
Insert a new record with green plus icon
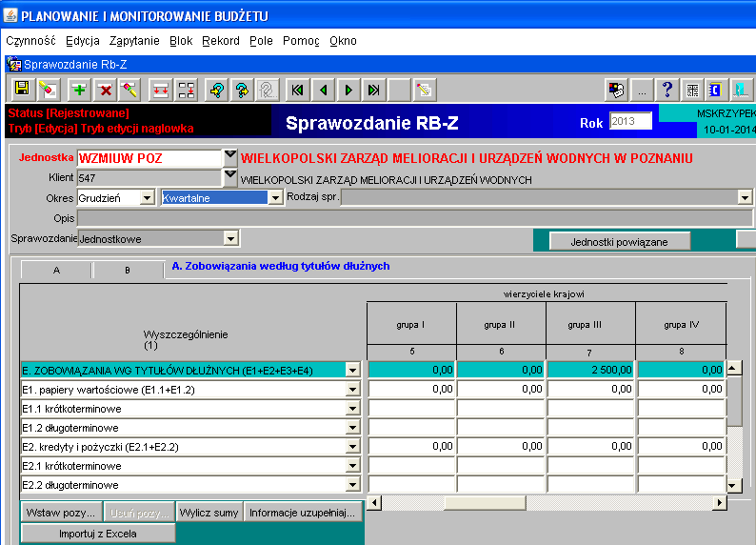[80, 90]
